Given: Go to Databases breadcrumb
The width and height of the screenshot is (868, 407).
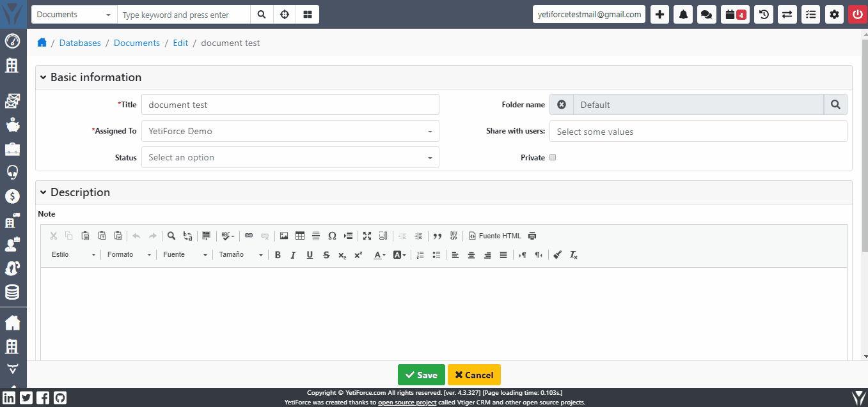Looking at the screenshot, I should pyautogui.click(x=80, y=43).
